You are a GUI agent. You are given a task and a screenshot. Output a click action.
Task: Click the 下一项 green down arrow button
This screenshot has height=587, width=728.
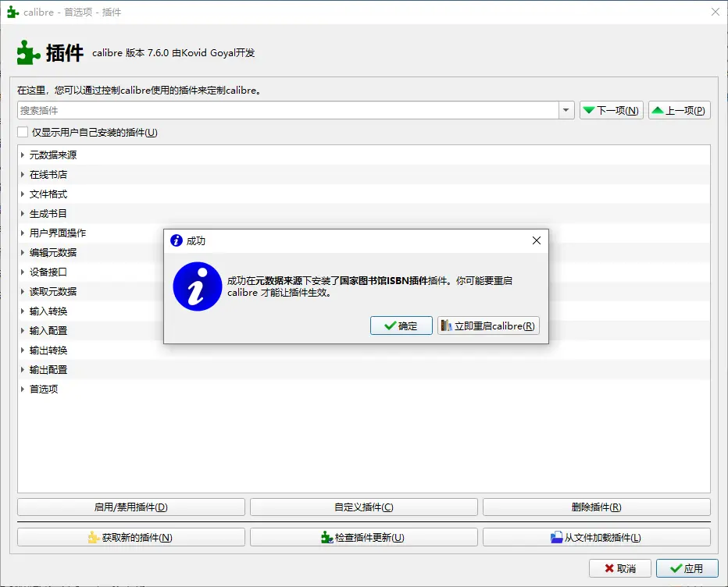(611, 111)
